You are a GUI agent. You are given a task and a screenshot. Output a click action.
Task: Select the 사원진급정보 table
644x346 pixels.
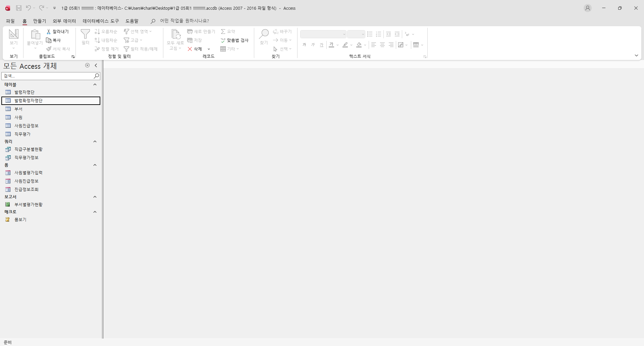click(x=26, y=126)
